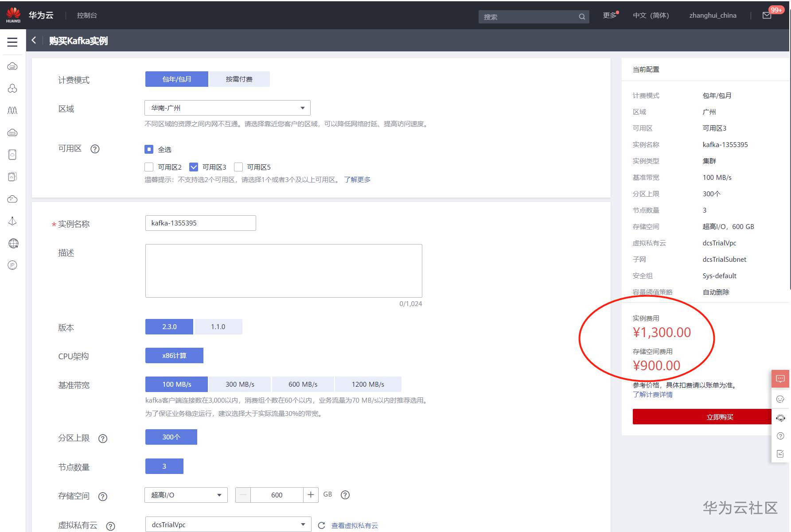The image size is (791, 532).
Task: Click into the 描述 text area
Action: pos(284,271)
